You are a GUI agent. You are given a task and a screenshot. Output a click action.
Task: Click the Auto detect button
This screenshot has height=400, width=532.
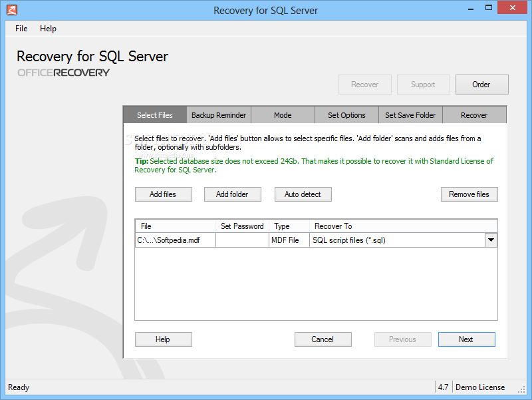[303, 194]
